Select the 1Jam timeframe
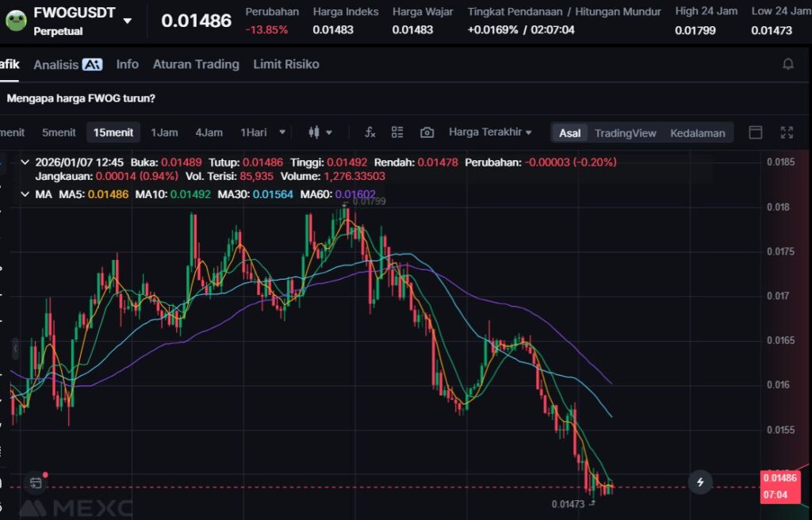The height and width of the screenshot is (520, 812). 164,132
